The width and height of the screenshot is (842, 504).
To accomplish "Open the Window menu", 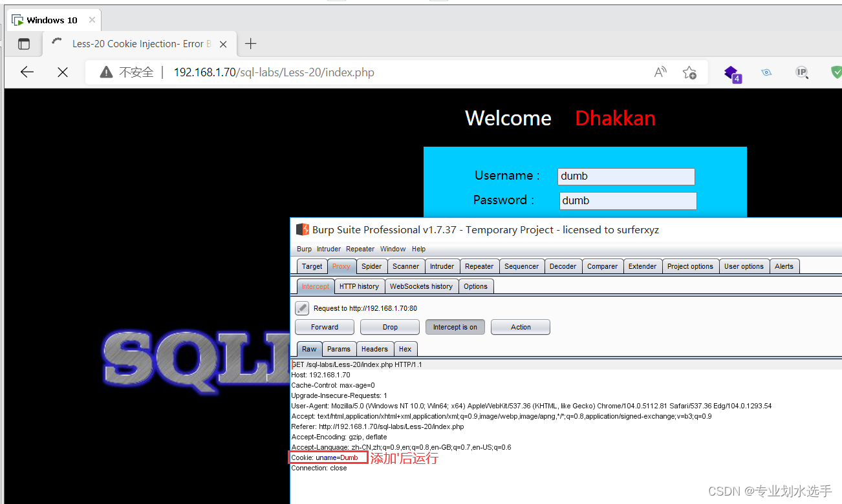I will [x=393, y=249].
